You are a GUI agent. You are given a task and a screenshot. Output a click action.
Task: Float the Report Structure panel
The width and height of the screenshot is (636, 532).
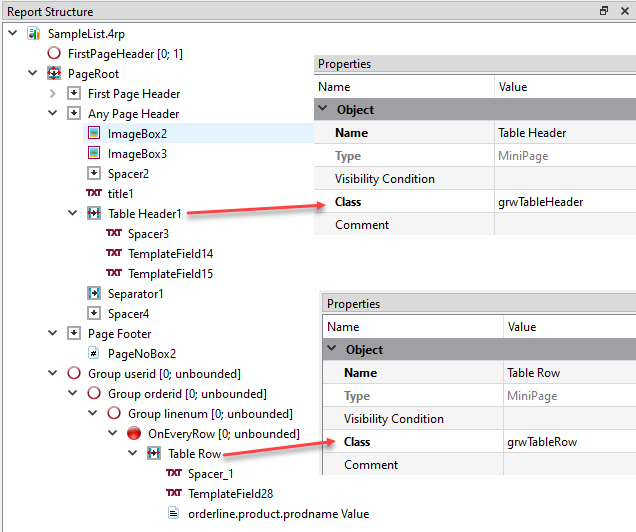[x=604, y=11]
